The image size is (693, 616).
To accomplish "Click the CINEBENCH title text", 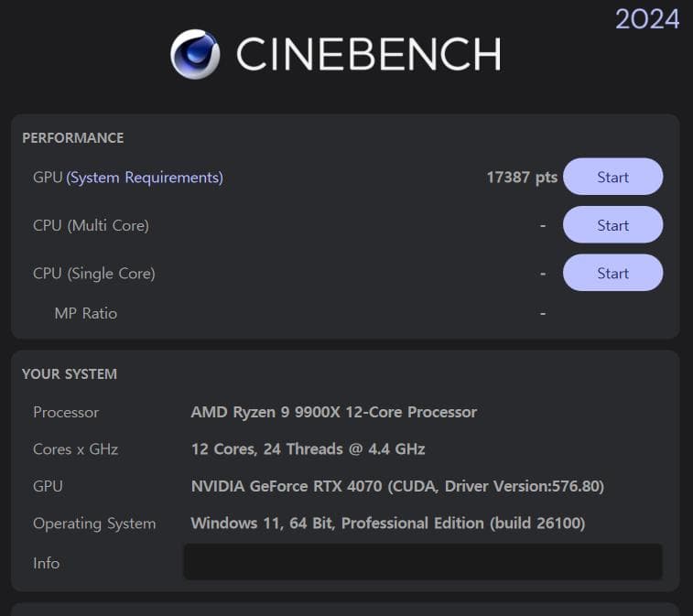I will click(x=368, y=55).
